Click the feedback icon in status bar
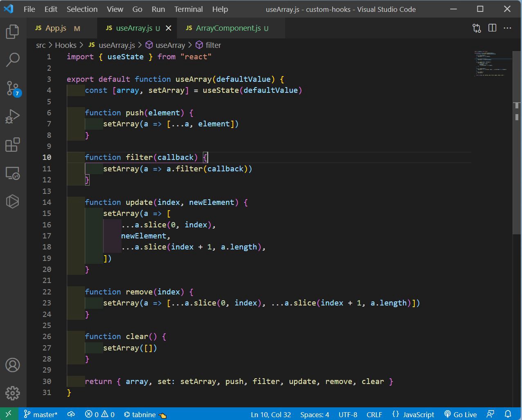 491,414
